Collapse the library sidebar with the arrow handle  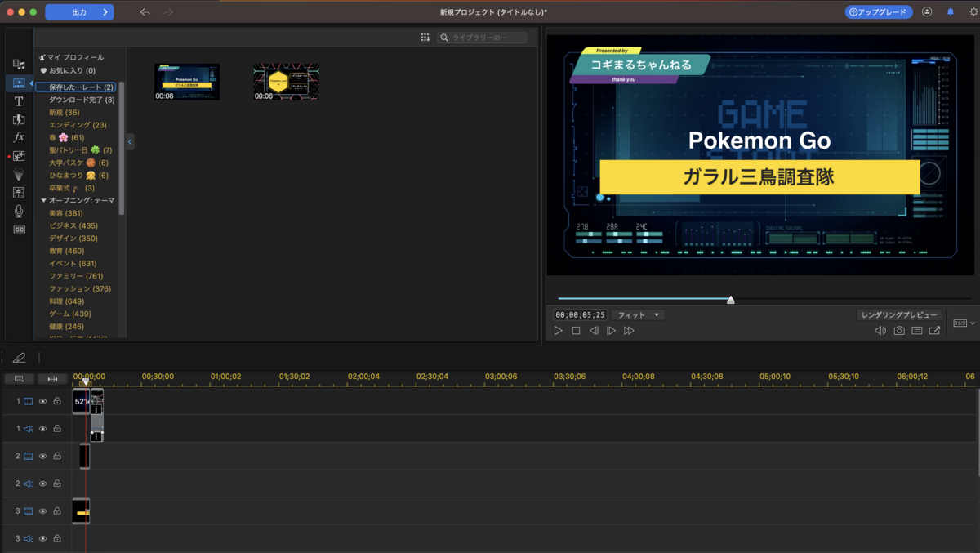pos(130,141)
